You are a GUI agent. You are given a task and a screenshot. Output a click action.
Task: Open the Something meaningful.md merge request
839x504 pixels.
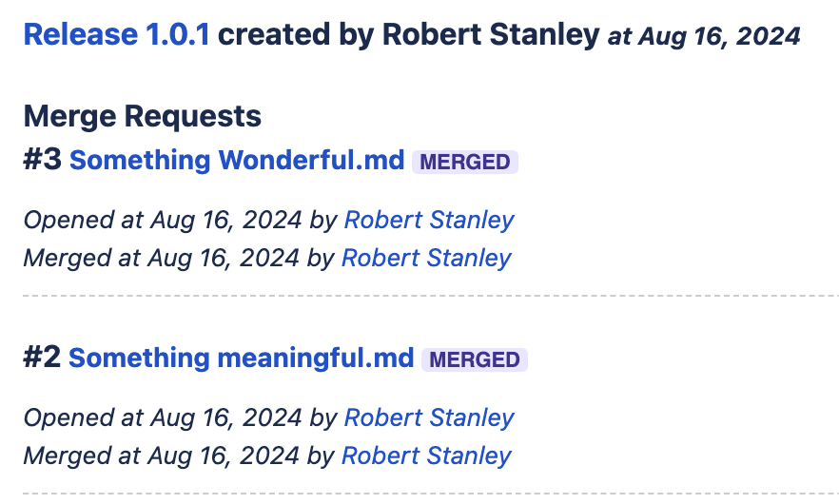[242, 359]
